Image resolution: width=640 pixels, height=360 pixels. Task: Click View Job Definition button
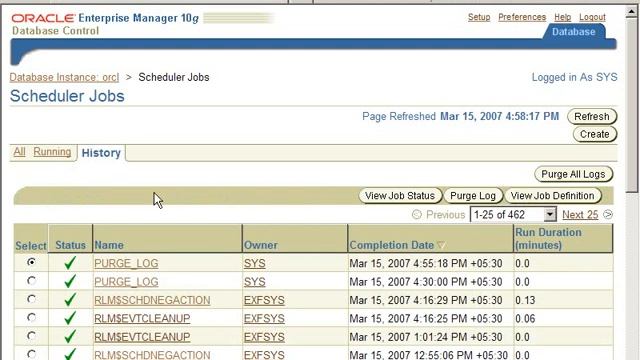click(x=553, y=196)
